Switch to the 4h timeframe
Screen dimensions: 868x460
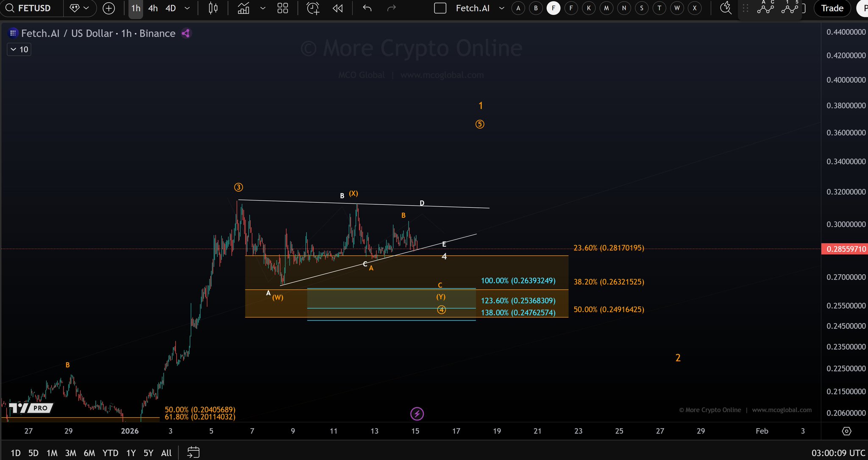pos(153,8)
